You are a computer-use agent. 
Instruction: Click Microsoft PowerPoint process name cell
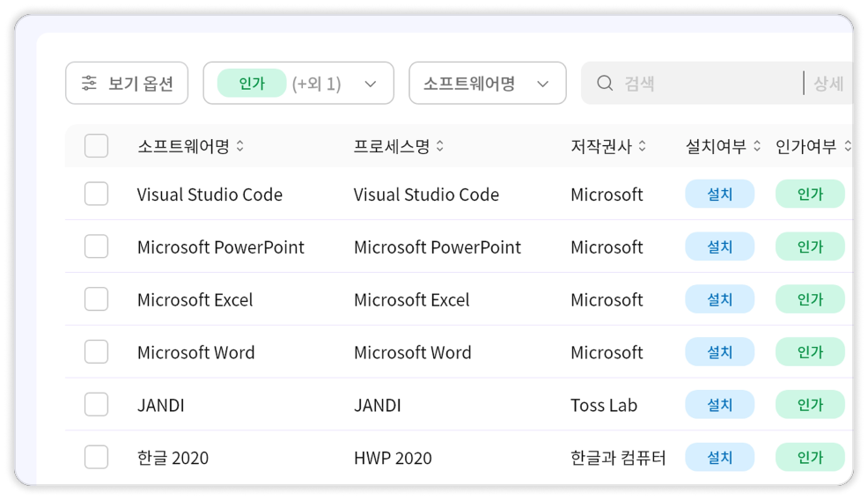coord(438,247)
